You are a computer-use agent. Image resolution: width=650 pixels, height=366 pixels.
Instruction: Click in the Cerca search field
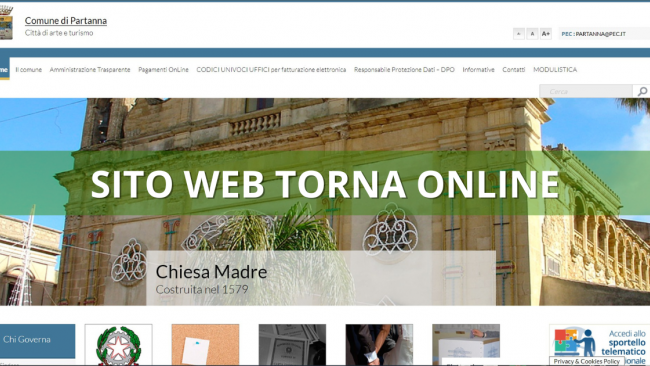tap(586, 91)
